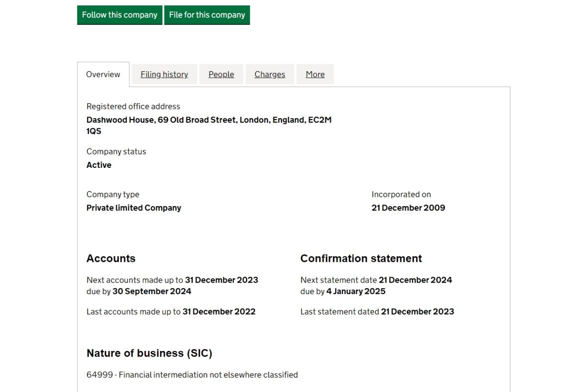The height and width of the screenshot is (392, 574).
Task: Click the Registered office address label
Action: (133, 107)
